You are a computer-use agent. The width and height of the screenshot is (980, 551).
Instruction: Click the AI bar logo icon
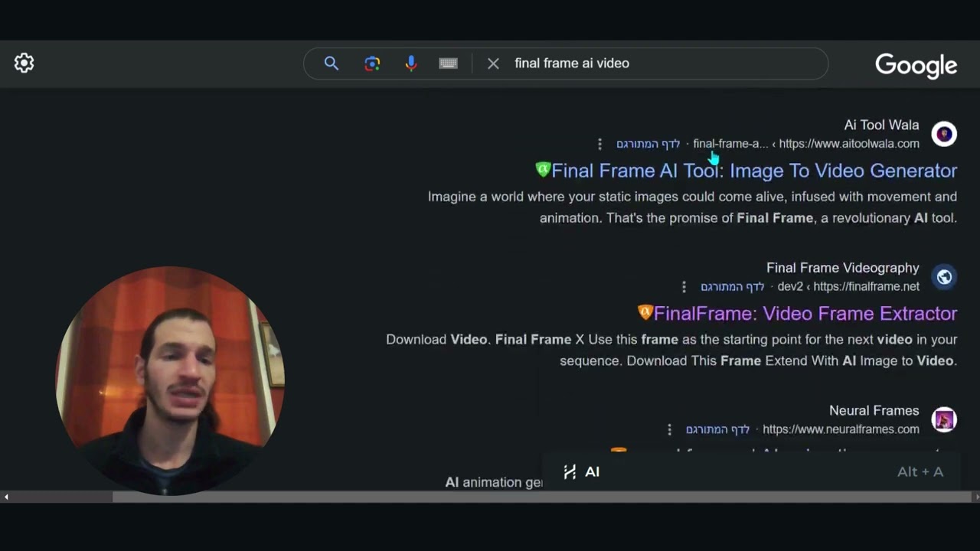[x=570, y=472]
